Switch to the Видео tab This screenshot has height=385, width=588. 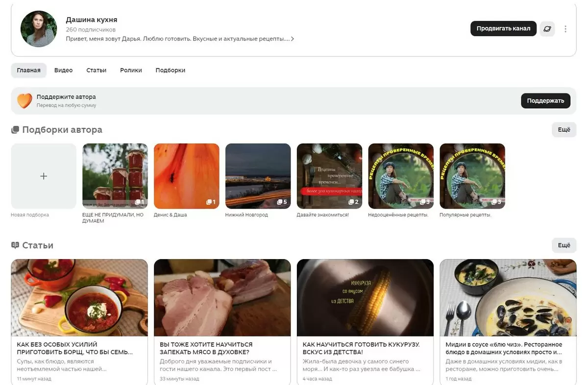coord(63,70)
